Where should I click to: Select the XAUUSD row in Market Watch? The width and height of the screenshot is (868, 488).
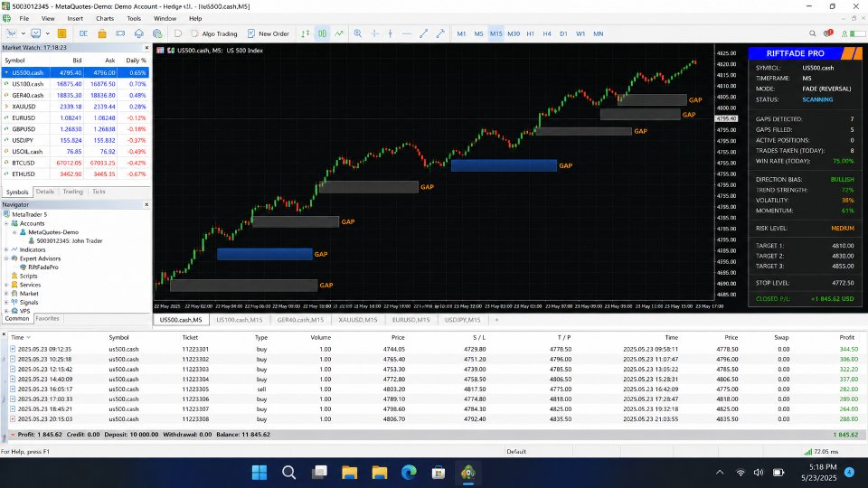[x=75, y=107]
